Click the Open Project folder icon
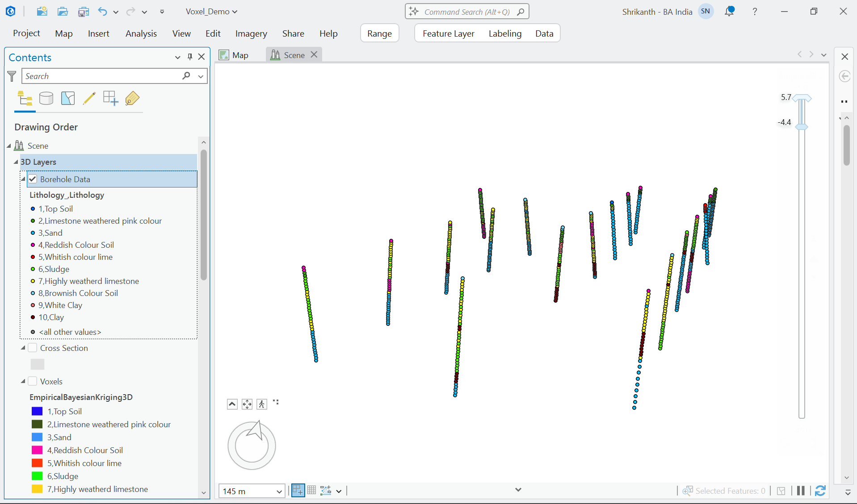This screenshot has height=504, width=857. click(63, 12)
